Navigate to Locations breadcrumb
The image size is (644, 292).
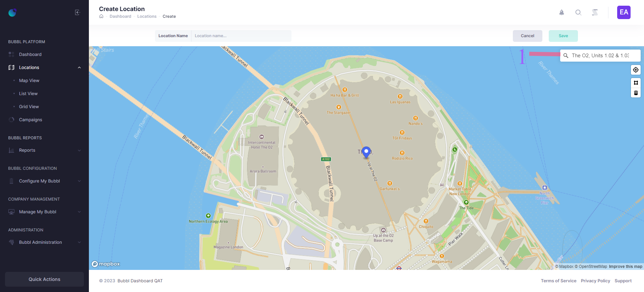click(x=147, y=16)
